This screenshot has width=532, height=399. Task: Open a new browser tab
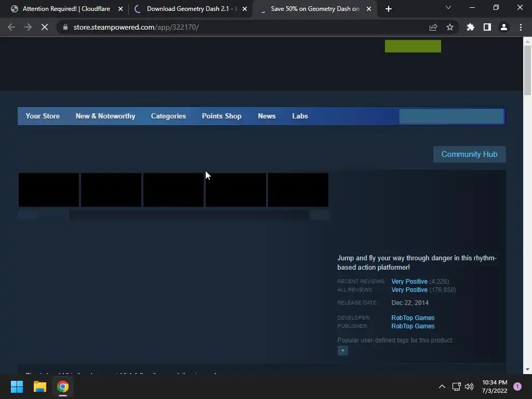tap(389, 9)
